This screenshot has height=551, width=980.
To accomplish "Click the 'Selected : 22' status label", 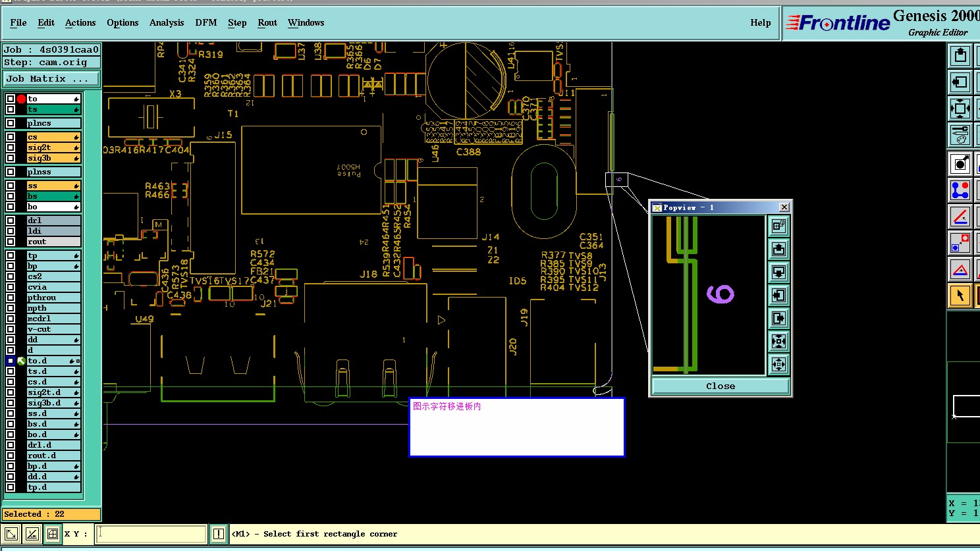I will pos(51,514).
